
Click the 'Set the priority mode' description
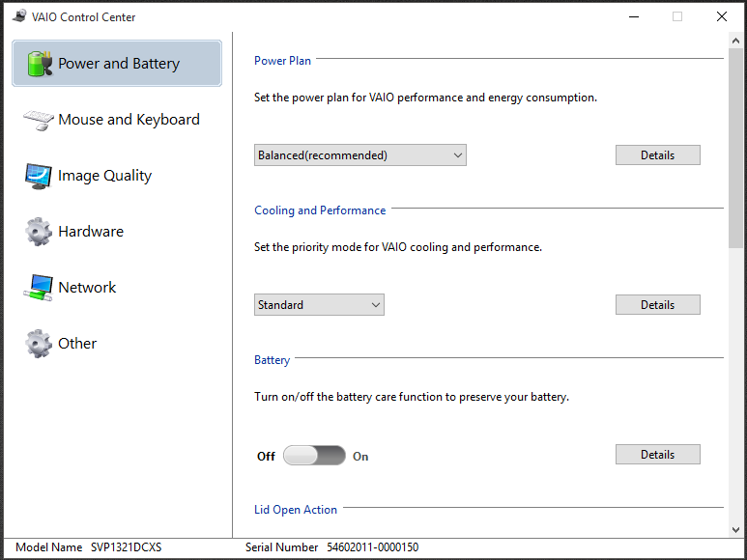coord(398,247)
